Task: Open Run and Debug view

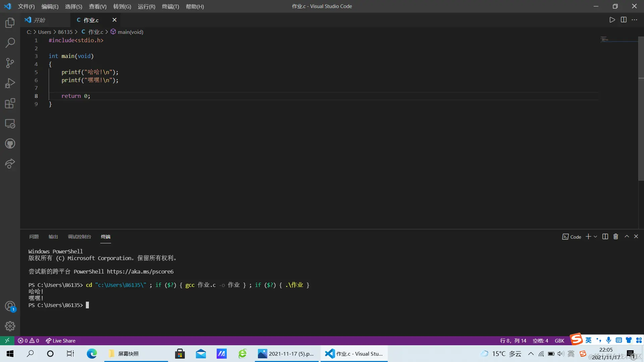Action: coord(10,83)
